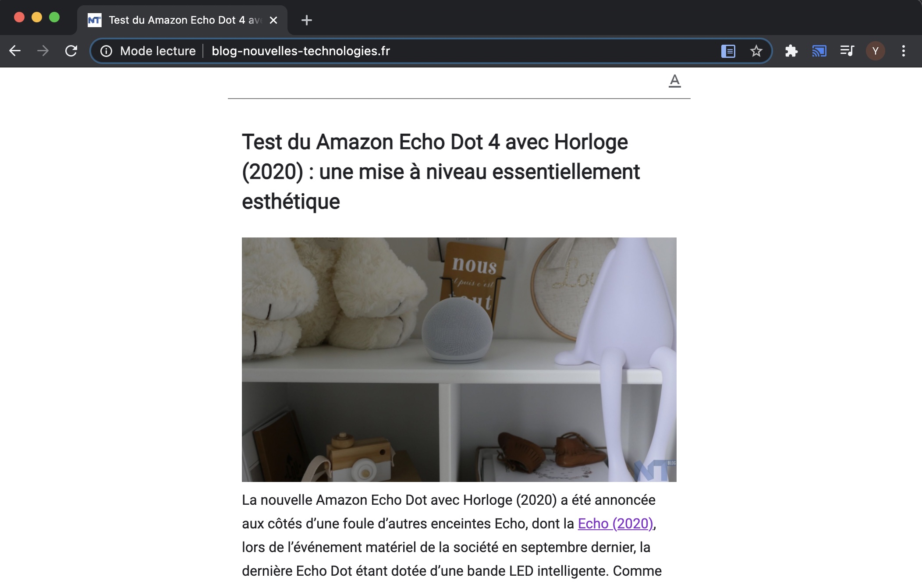Toggle reader mode icon in address bar
Viewport: 922px width, 588px height.
tap(728, 51)
